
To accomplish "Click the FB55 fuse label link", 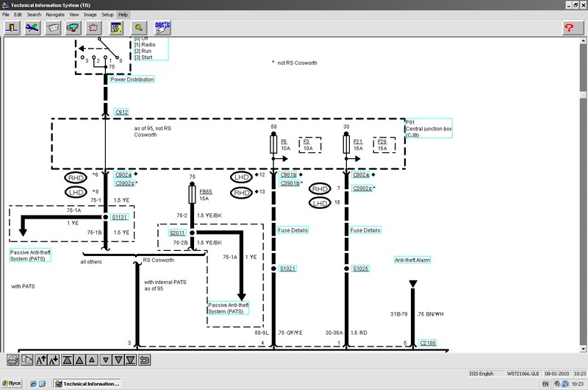I will [207, 190].
